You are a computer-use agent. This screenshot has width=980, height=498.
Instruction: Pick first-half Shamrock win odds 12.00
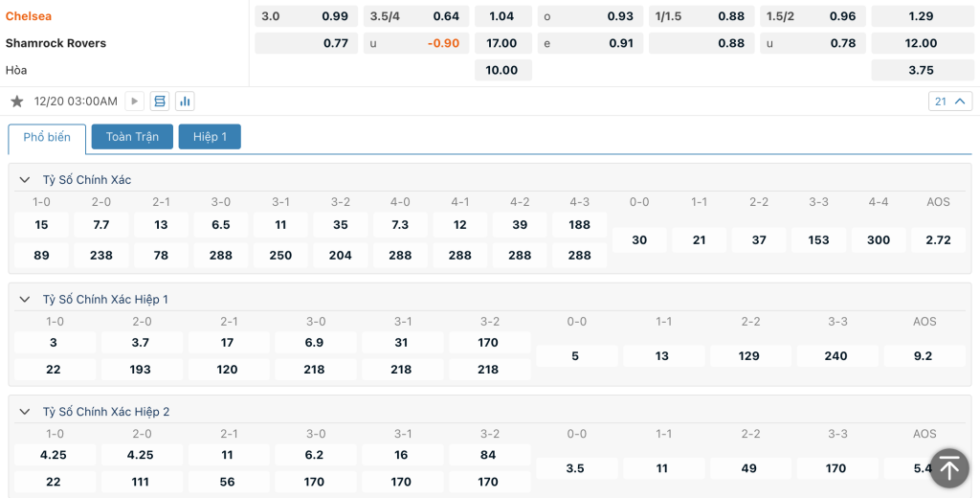coord(923,43)
